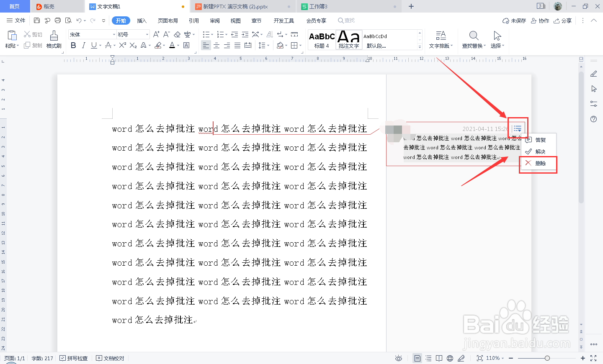Enable center text alignment

216,45
